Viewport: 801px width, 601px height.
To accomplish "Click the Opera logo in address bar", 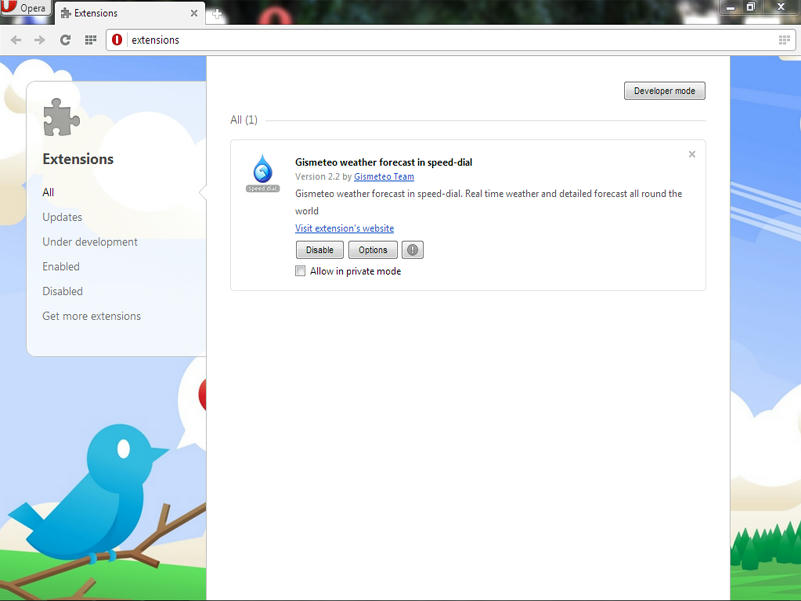I will point(117,40).
